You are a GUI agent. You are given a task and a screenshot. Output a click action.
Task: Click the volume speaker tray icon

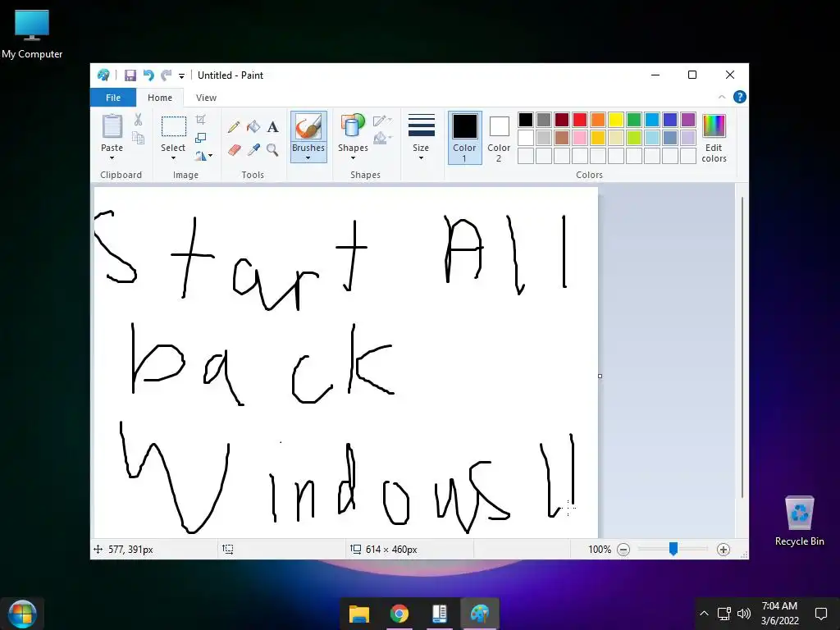(743, 614)
